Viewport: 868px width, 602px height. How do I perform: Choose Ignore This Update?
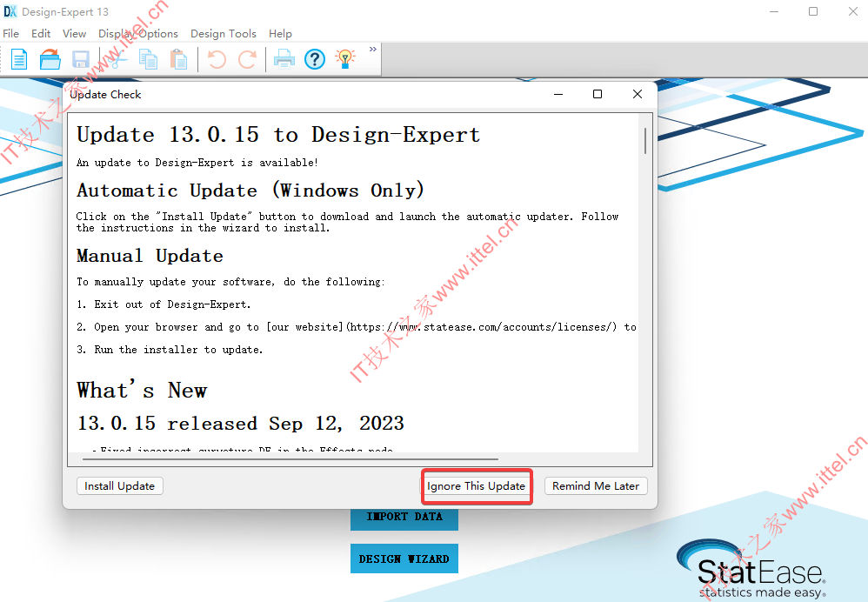pyautogui.click(x=476, y=485)
